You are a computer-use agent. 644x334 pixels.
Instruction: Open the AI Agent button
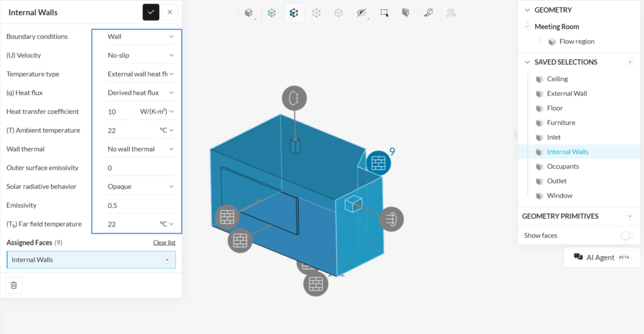click(x=602, y=257)
